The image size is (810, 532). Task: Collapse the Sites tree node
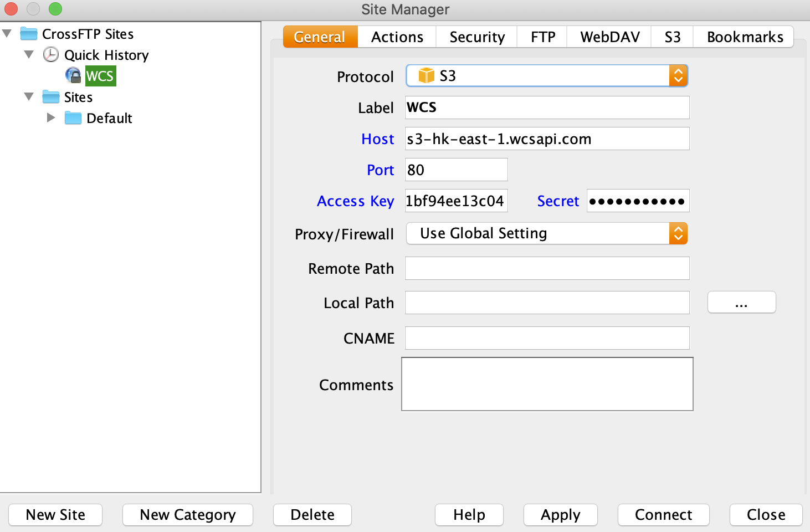29,96
